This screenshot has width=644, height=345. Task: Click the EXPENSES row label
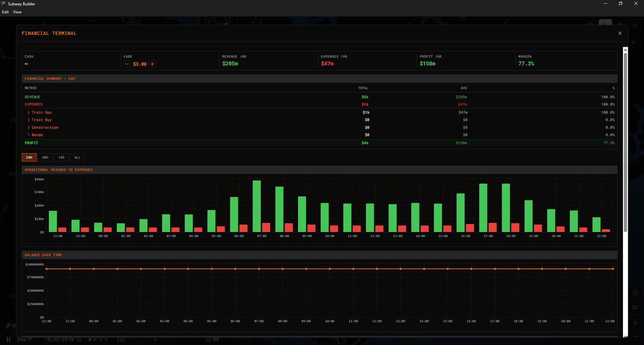(34, 105)
